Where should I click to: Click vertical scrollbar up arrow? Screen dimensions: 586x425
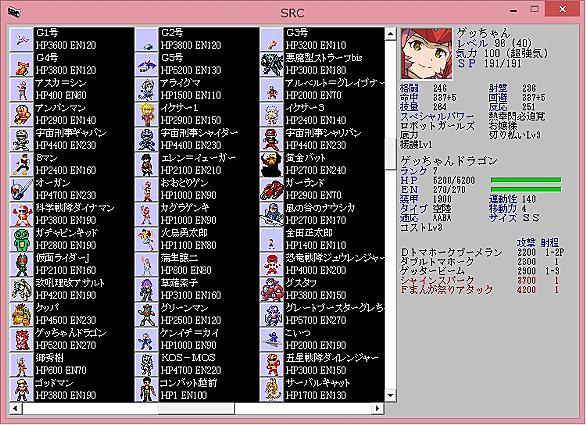[x=390, y=34]
